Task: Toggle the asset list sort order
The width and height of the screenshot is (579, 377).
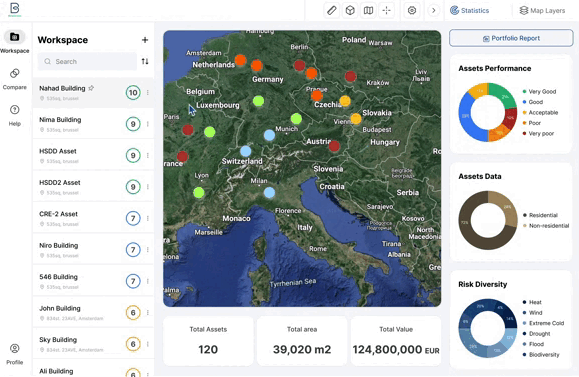Action: point(145,61)
